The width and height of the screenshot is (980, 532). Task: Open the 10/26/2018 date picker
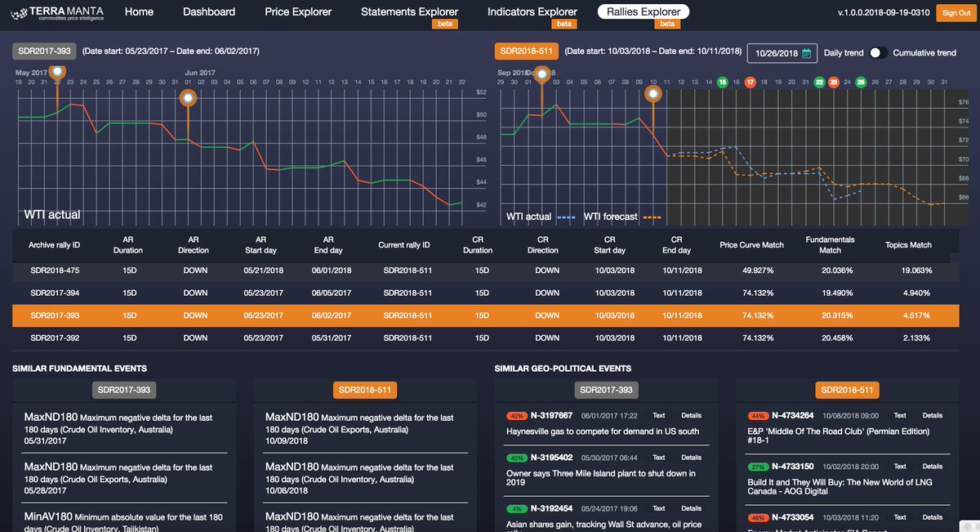pyautogui.click(x=778, y=52)
